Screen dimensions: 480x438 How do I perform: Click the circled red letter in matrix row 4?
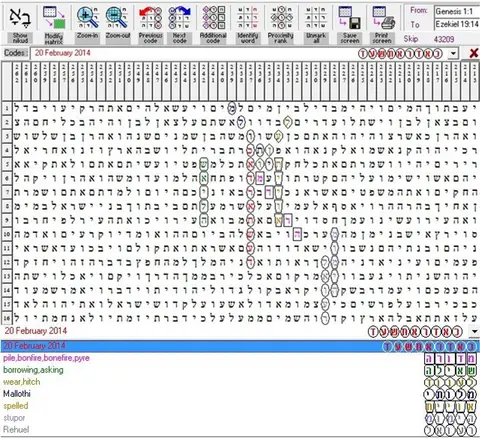tap(250, 150)
